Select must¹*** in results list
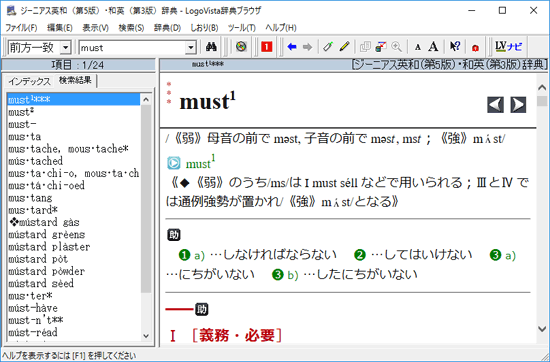Screen dimensions: 550x362 pyautogui.click(x=74, y=100)
